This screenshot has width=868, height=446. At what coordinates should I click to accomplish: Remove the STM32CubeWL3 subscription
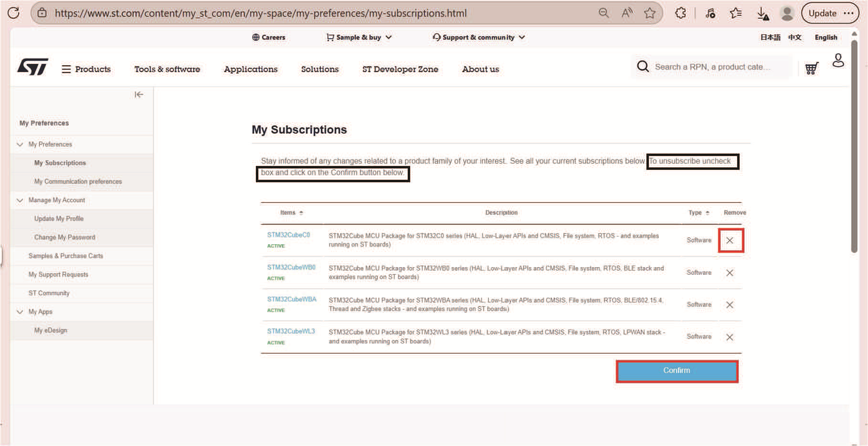(x=730, y=337)
